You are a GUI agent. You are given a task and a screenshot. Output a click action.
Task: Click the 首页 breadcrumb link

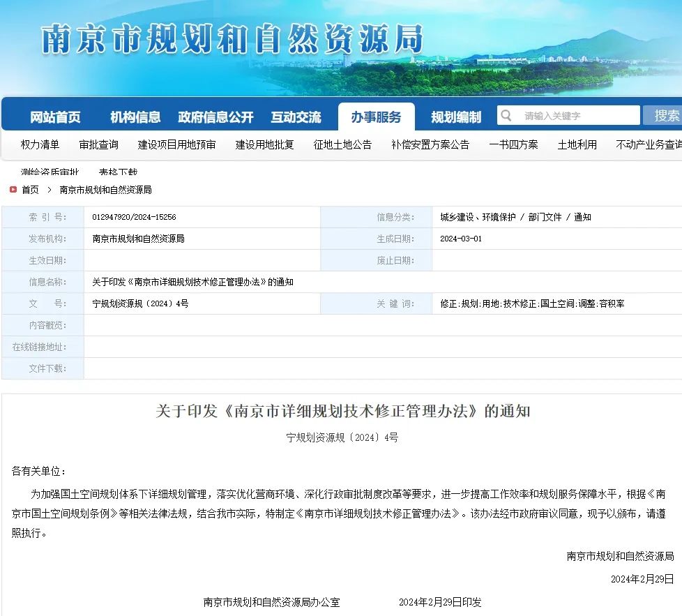(x=30, y=190)
